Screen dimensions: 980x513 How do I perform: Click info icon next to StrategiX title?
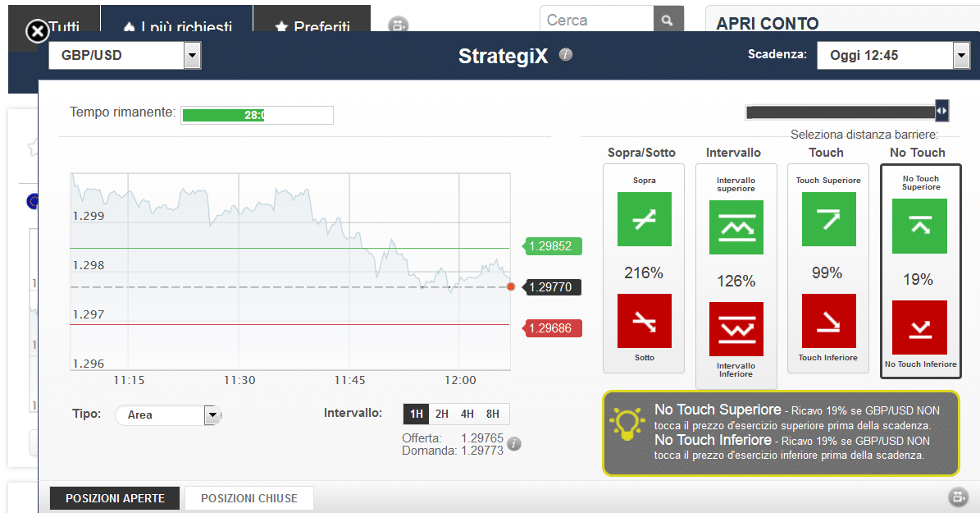pyautogui.click(x=566, y=55)
